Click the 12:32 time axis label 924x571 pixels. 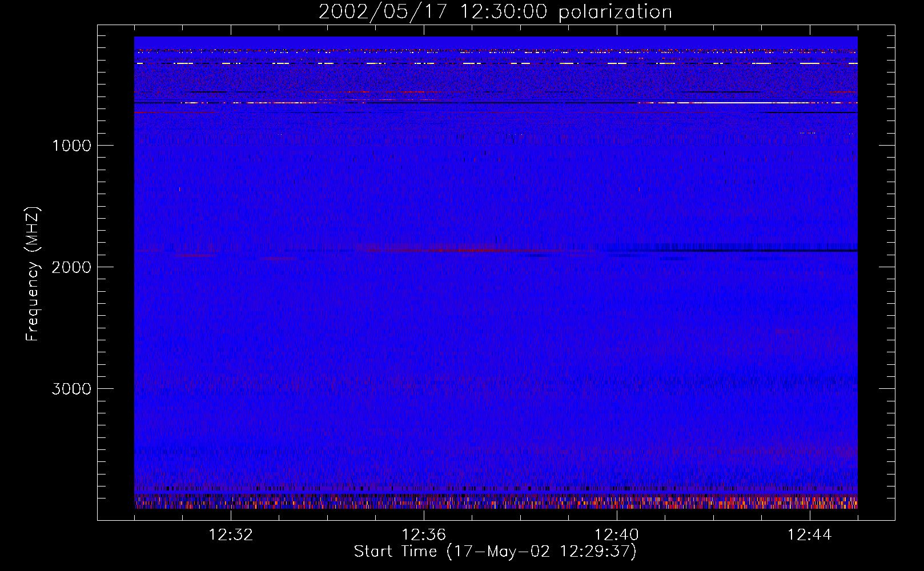click(x=231, y=535)
